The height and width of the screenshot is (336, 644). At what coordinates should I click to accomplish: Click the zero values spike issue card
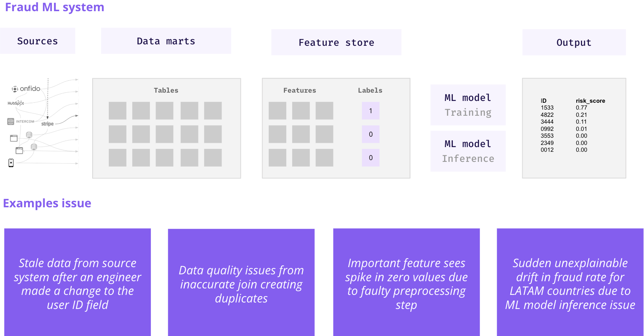pos(406,282)
